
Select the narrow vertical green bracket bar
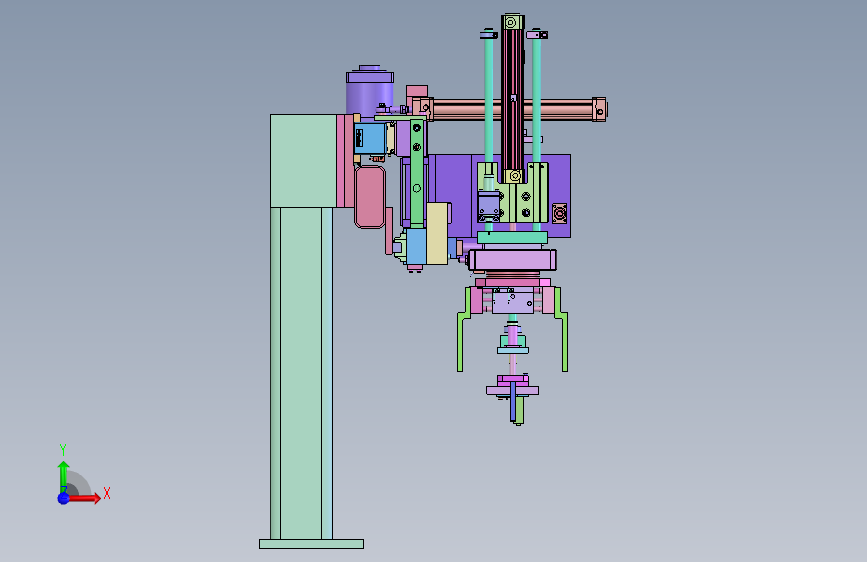click(416, 173)
